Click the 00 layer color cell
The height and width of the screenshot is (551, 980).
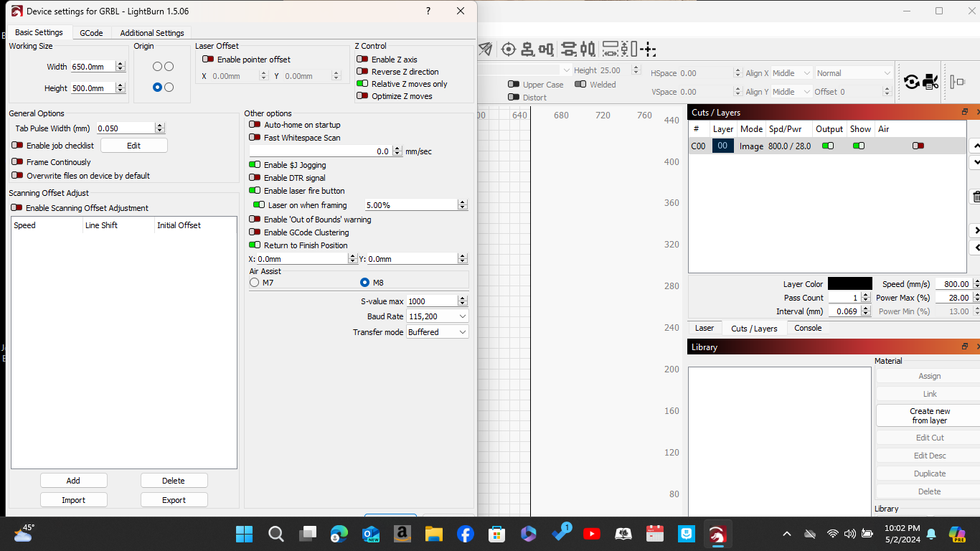(x=722, y=146)
